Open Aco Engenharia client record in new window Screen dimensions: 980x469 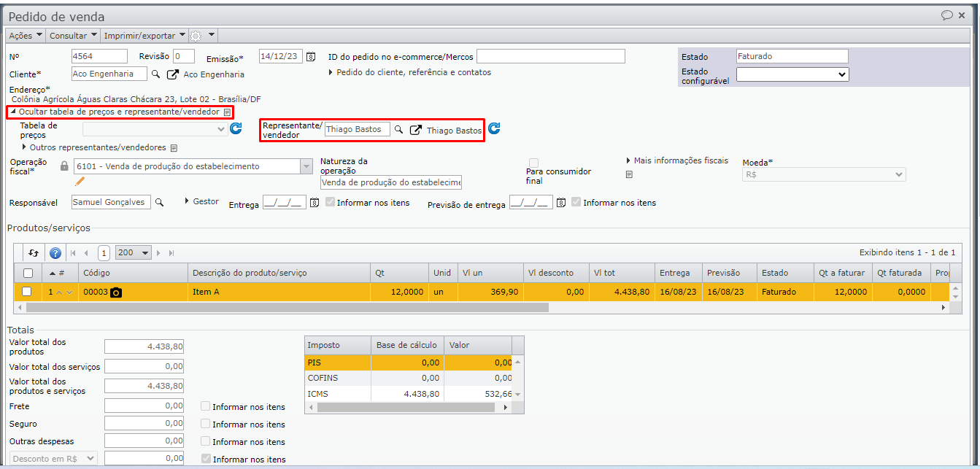pos(173,74)
